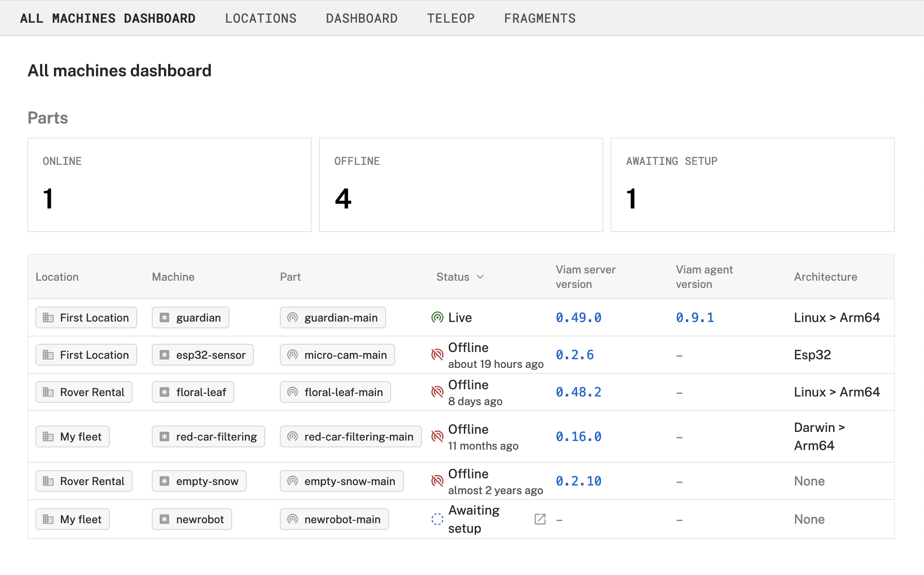Click the Live status icon for guardian-main
Screen dimensions: 924x575
pyautogui.click(x=437, y=317)
